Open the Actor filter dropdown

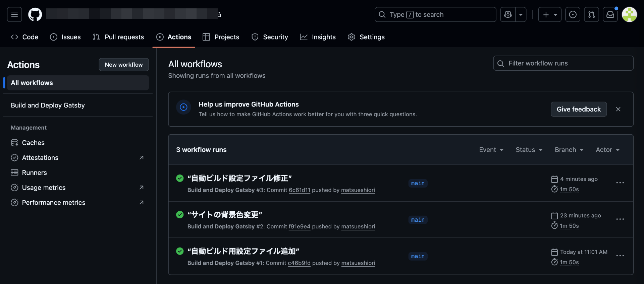608,150
